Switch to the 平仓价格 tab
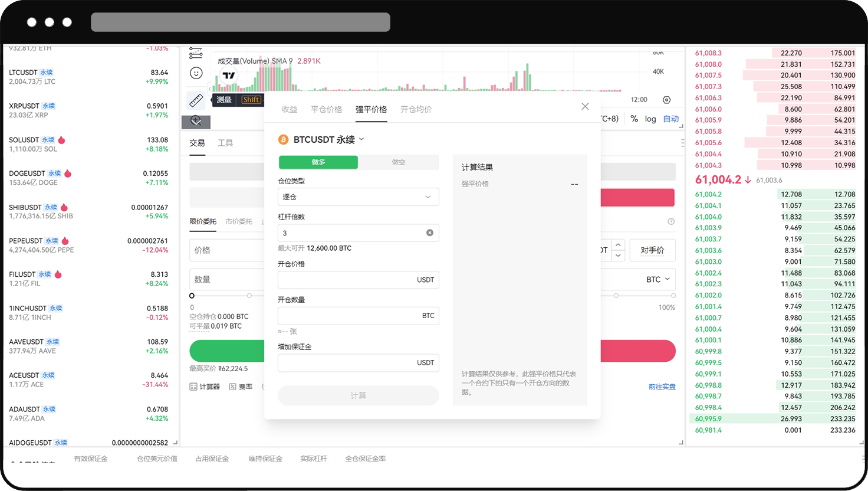The height and width of the screenshot is (491, 868). coord(327,109)
